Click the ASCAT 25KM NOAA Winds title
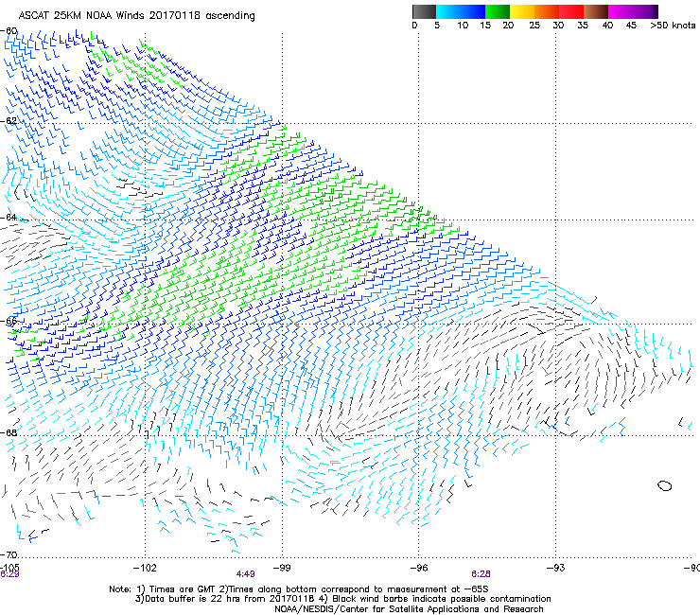The image size is (700, 615). (136, 16)
